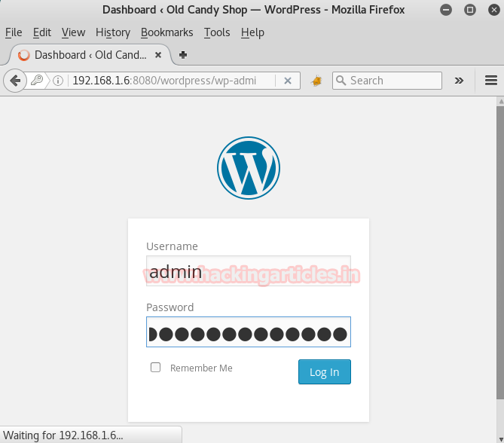The width and height of the screenshot is (504, 443).
Task: Click the Log In button
Action: 324,371
